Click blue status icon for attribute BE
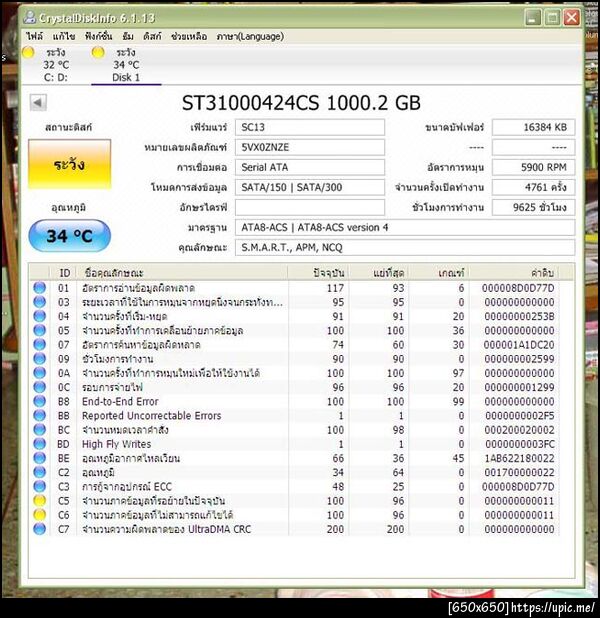The image size is (600, 618). 39,458
